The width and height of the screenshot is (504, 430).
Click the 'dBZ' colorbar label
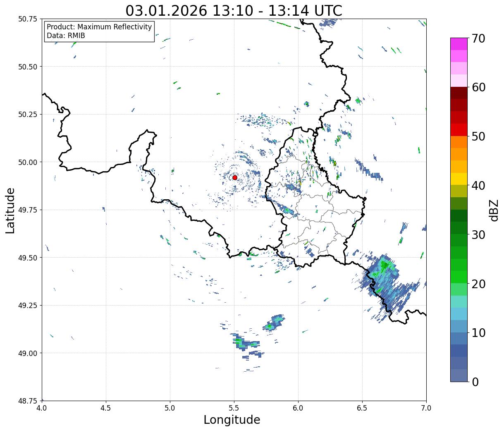pyautogui.click(x=494, y=210)
